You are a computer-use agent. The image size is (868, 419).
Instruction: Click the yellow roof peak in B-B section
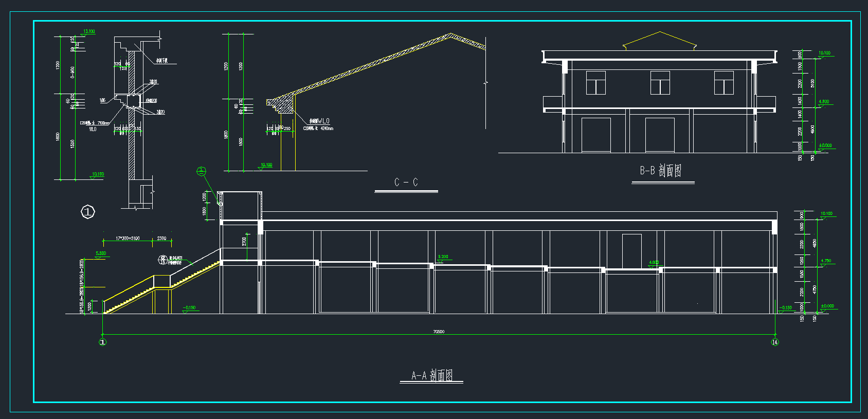(660, 32)
